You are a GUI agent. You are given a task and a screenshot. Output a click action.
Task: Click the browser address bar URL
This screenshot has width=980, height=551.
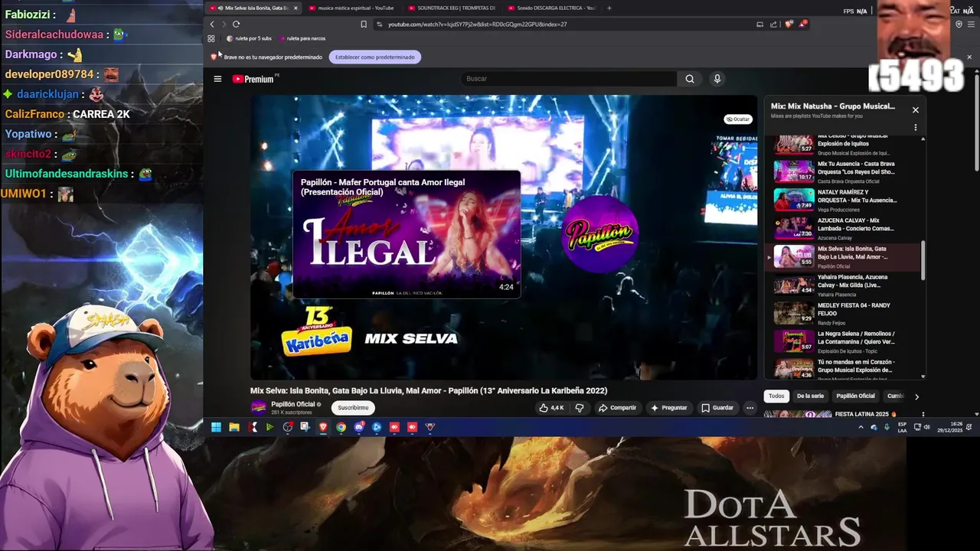click(x=477, y=24)
